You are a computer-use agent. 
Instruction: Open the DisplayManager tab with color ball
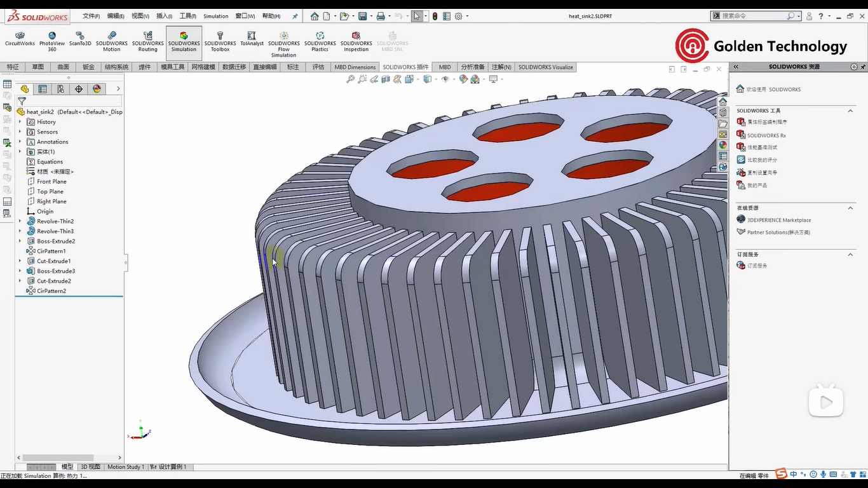(97, 89)
